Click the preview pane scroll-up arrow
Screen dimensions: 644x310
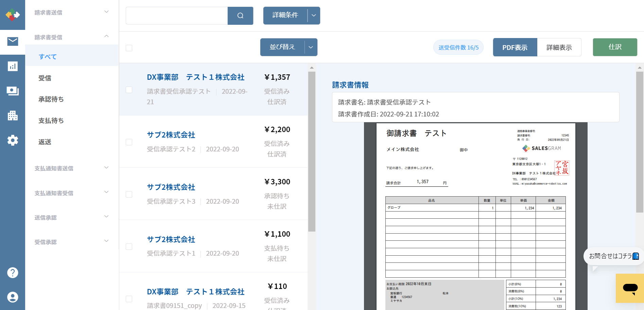point(640,68)
